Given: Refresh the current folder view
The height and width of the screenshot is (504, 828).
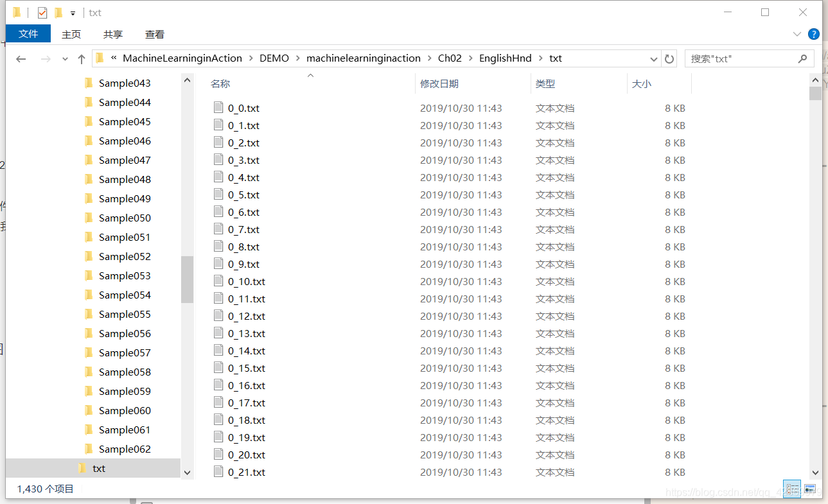Looking at the screenshot, I should pyautogui.click(x=669, y=58).
